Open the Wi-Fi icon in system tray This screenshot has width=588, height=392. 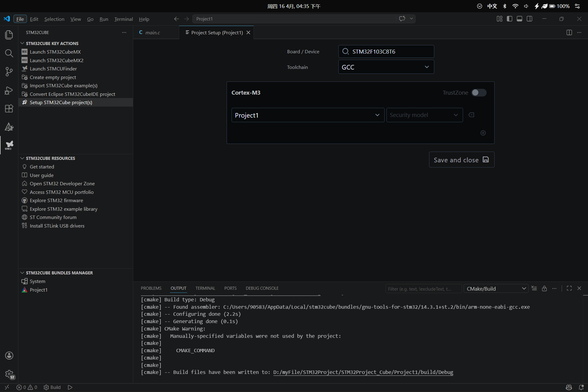[515, 6]
